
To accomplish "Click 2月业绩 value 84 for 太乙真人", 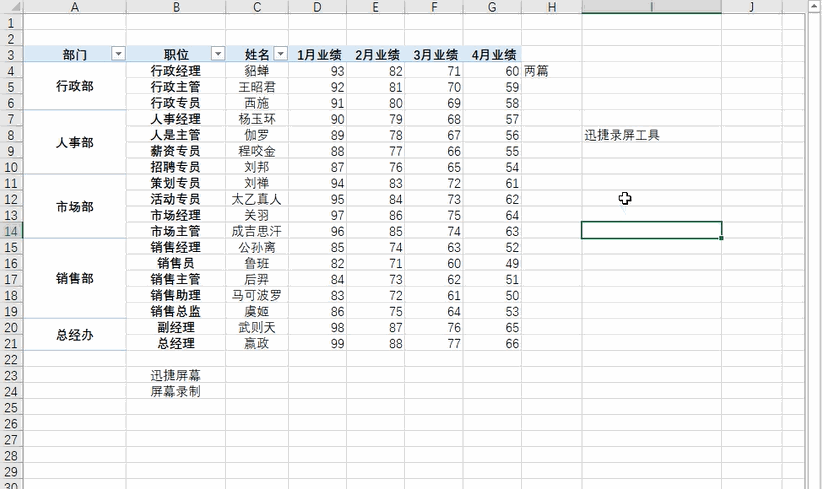I will click(375, 199).
